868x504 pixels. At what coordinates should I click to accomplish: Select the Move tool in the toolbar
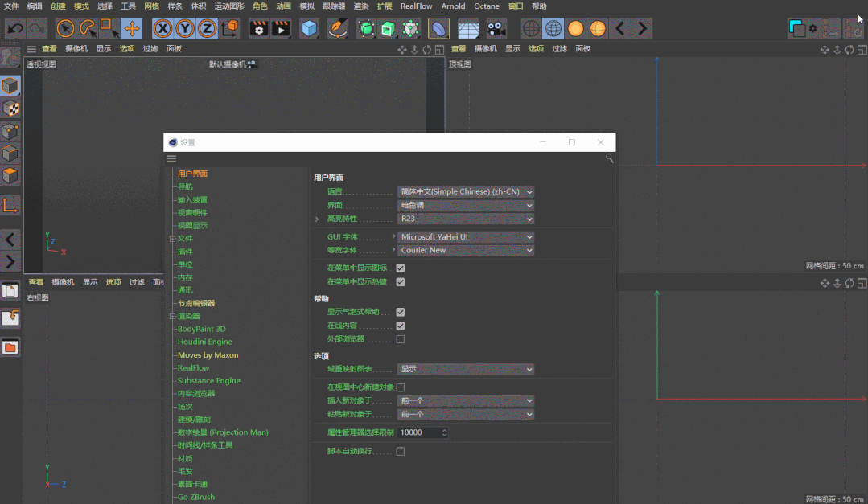[x=132, y=29]
